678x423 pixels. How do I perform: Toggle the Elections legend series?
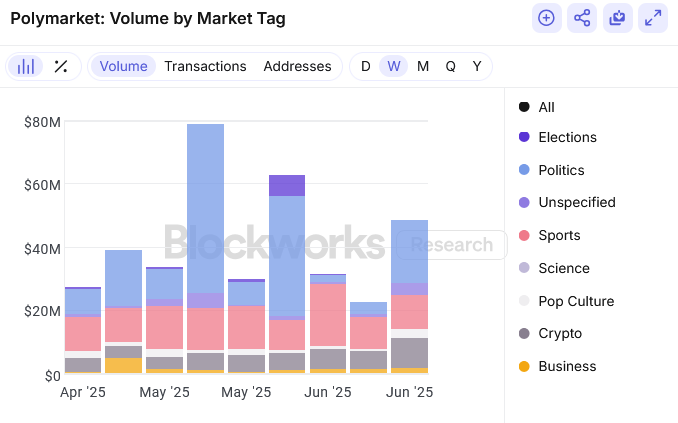(558, 138)
